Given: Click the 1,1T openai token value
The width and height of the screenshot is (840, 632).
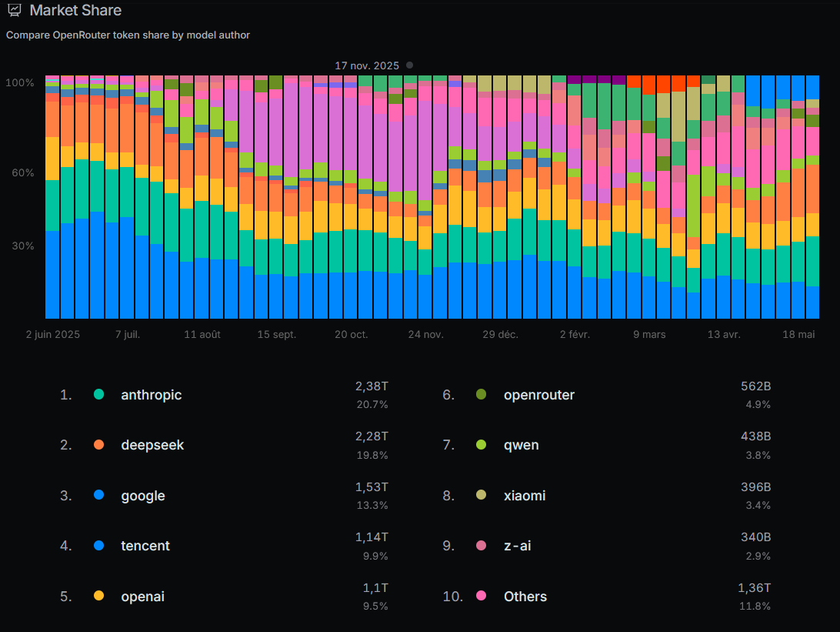Looking at the screenshot, I should click(375, 588).
